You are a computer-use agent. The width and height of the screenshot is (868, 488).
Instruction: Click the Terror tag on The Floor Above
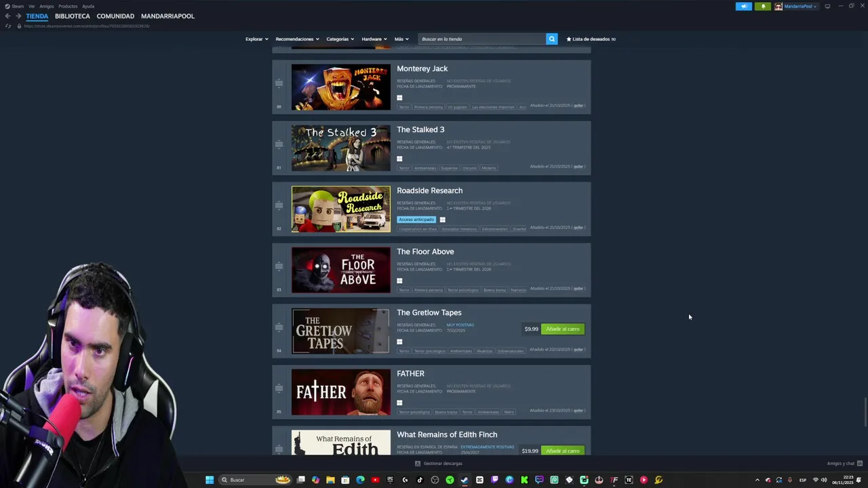point(404,290)
